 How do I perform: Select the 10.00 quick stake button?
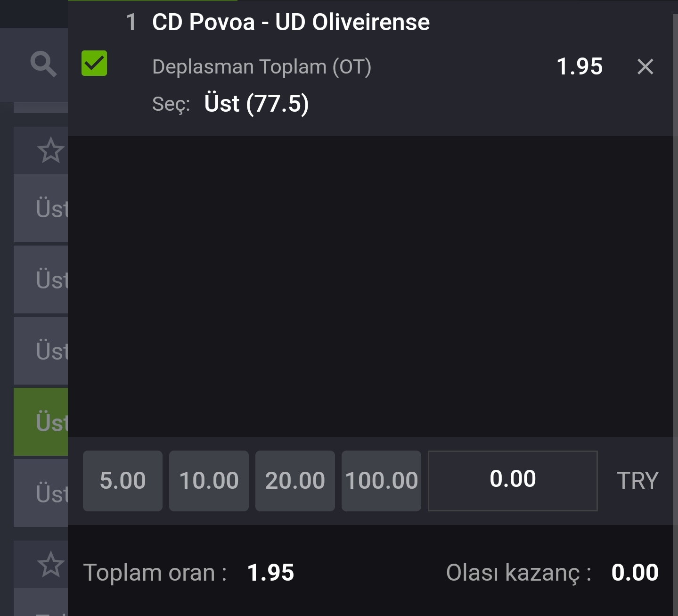pyautogui.click(x=209, y=481)
